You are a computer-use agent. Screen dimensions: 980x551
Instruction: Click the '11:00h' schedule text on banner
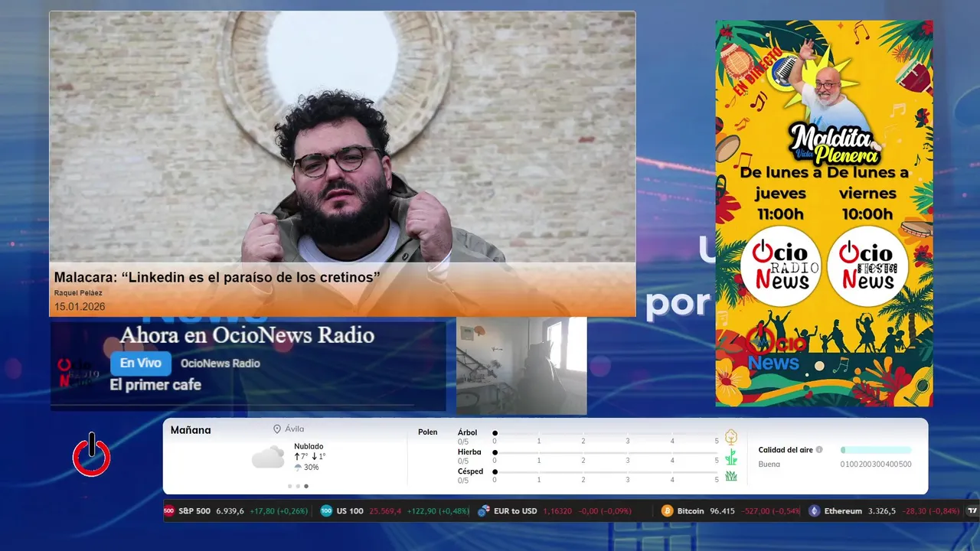pos(780,214)
